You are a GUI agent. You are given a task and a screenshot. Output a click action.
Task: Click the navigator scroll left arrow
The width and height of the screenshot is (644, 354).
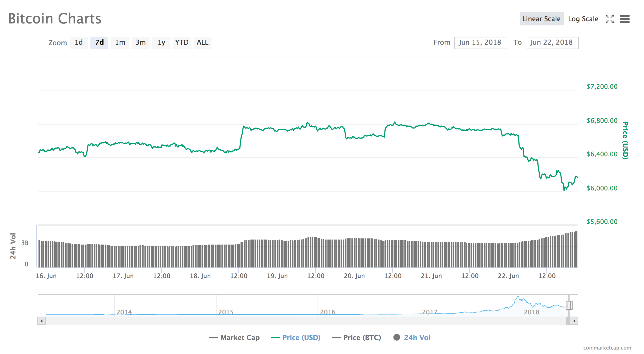click(x=42, y=321)
